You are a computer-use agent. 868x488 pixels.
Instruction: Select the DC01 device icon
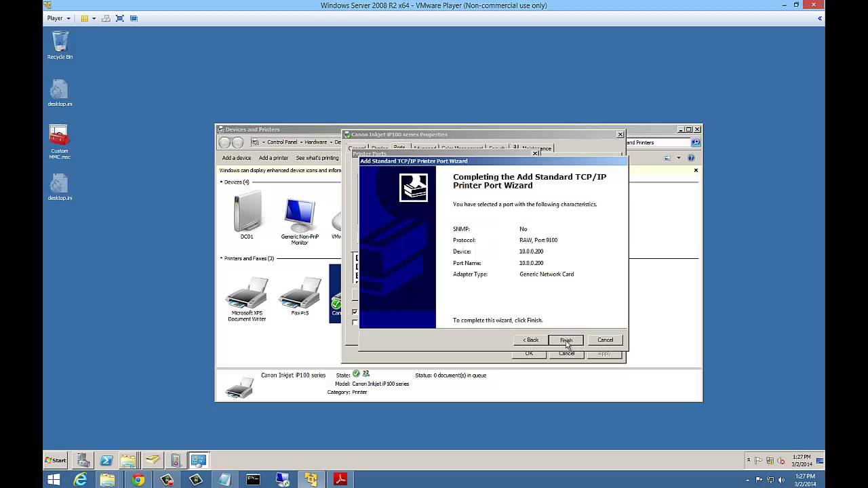247,215
